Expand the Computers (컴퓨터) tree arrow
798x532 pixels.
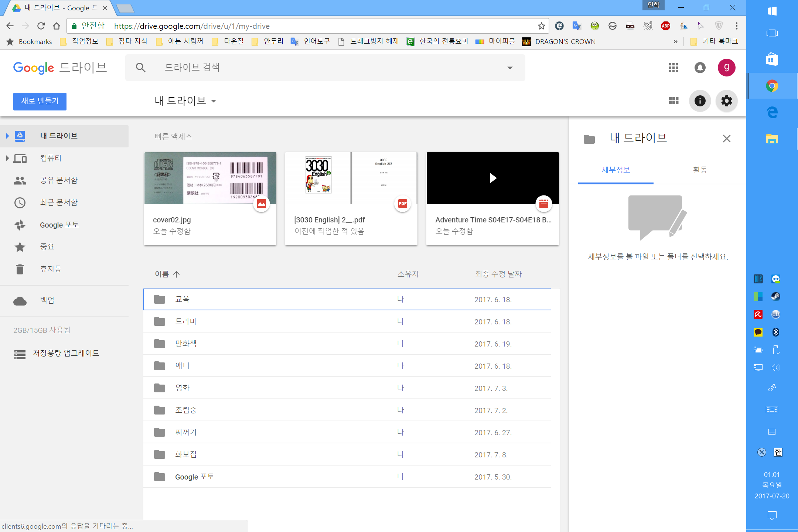pos(7,158)
